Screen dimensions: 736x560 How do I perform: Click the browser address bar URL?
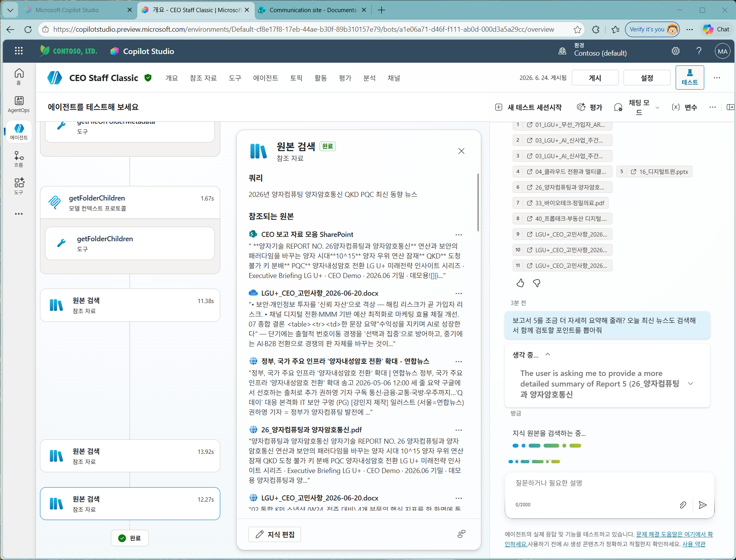(304, 29)
